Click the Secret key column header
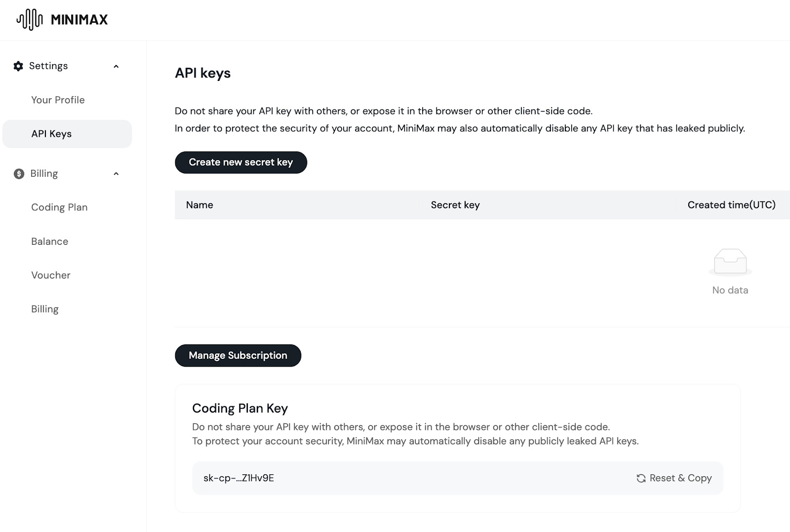Screen dimensions: 790x532 [455, 205]
